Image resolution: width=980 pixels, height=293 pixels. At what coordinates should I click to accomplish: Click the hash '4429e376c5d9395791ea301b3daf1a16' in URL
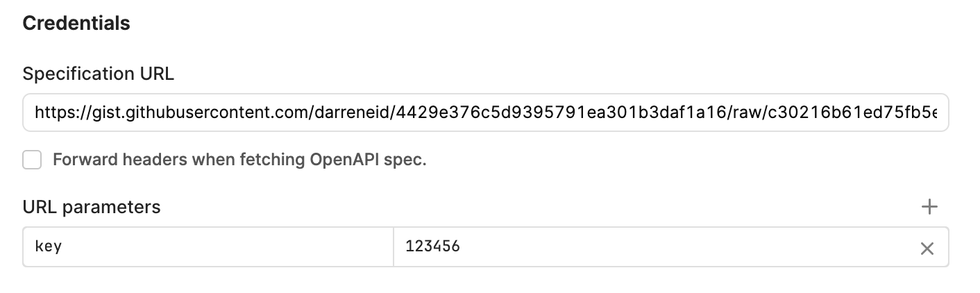pos(559,112)
